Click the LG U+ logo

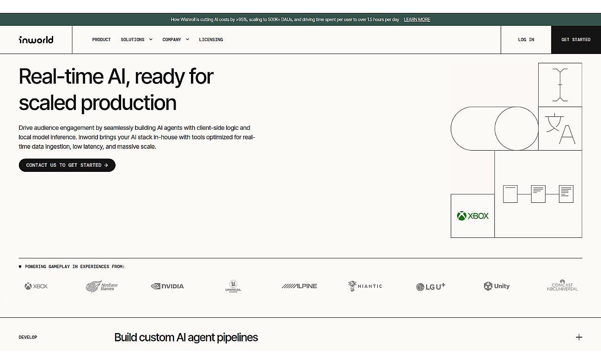tap(430, 286)
